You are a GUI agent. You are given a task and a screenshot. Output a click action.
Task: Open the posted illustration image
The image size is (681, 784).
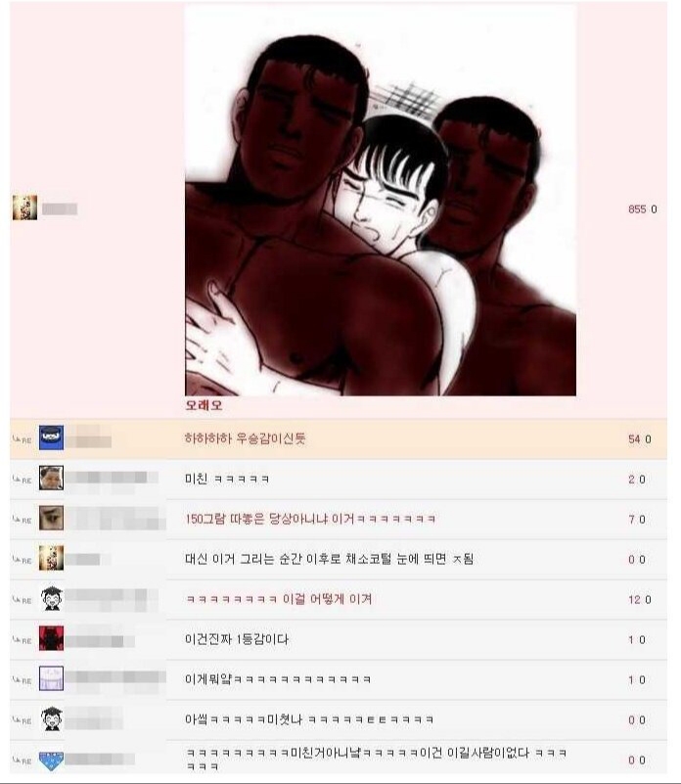coord(381,200)
